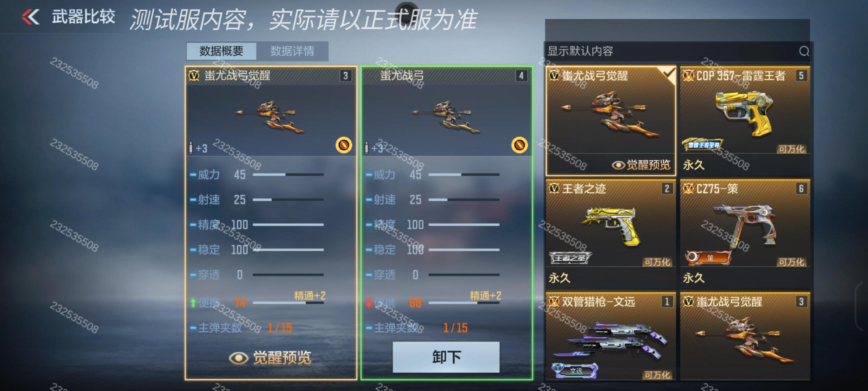Click the 便携 74 stat bar
This screenshot has height=391, width=868.
pyautogui.click(x=288, y=303)
